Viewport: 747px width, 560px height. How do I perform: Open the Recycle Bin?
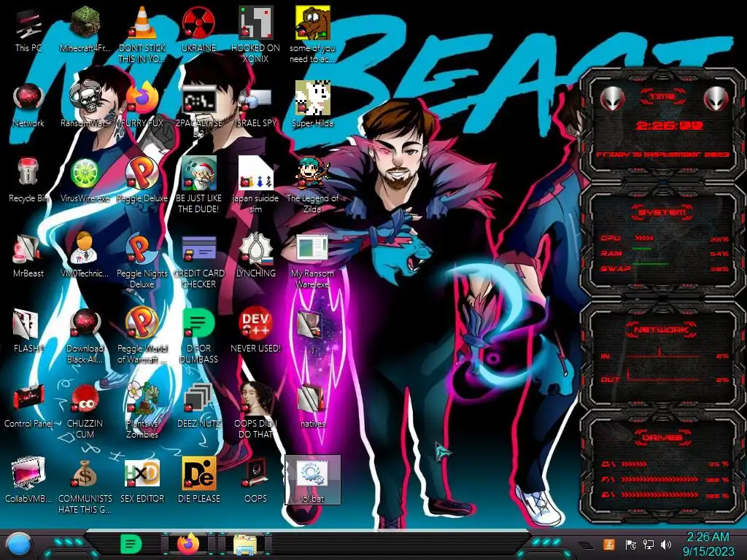[28, 180]
